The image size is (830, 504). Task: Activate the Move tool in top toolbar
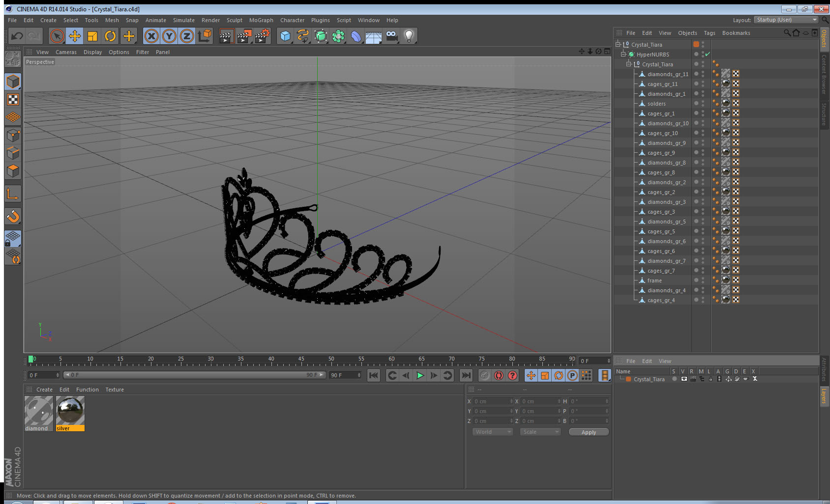click(75, 36)
